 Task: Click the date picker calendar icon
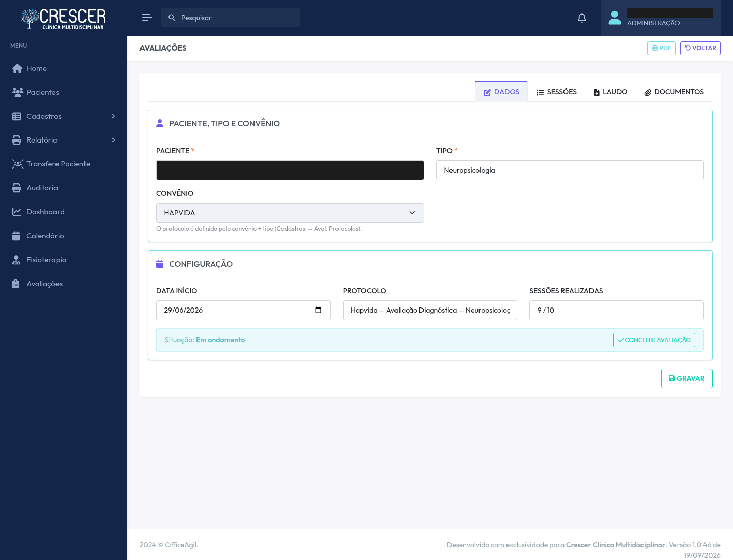[318, 310]
